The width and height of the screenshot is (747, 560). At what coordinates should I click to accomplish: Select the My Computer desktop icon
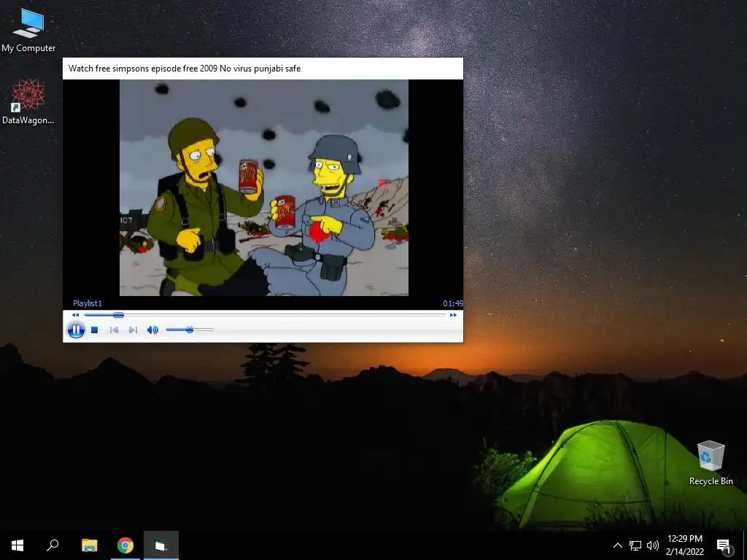tap(28, 30)
